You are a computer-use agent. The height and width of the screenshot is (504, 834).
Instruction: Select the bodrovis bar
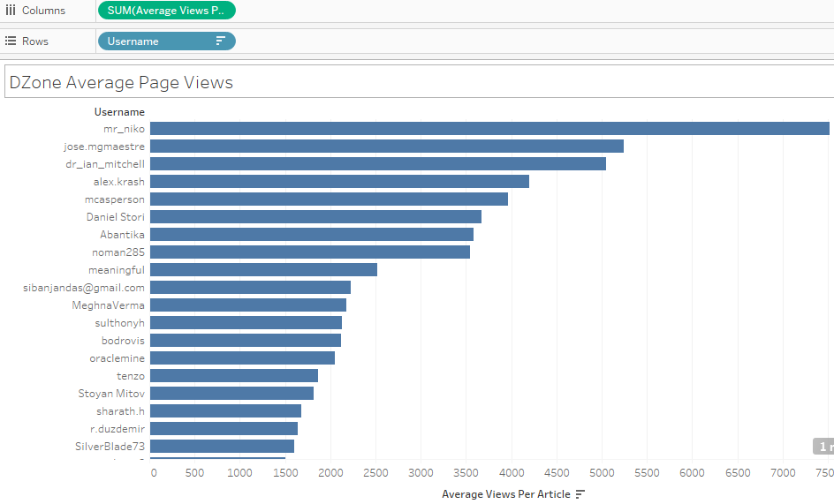[246, 340]
